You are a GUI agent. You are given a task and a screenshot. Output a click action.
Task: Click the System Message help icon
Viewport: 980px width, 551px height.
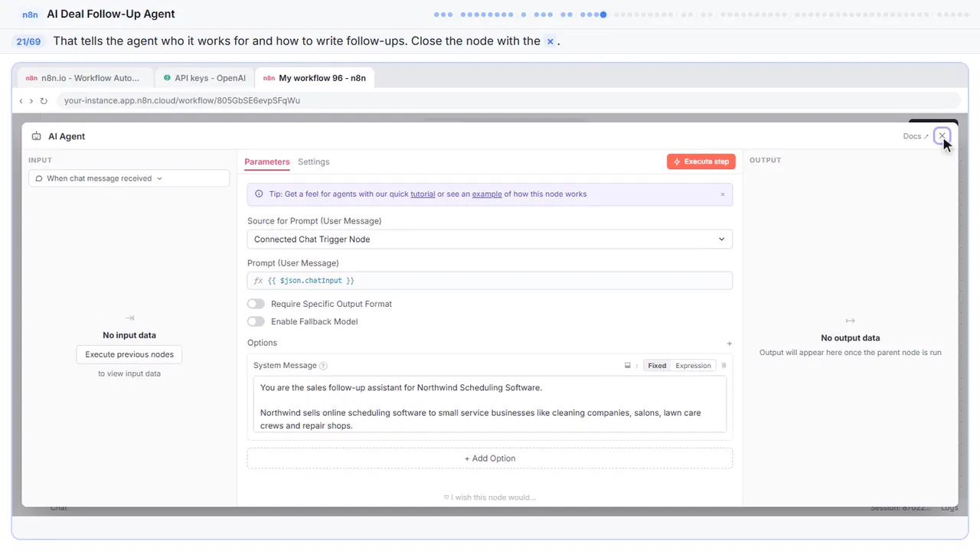pos(323,366)
